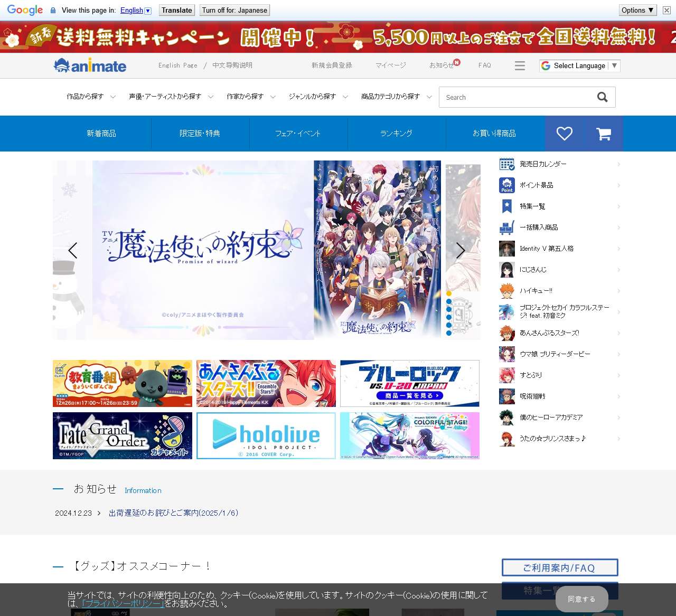Open the マイページ link
Viewport: 676px width, 616px height.
click(391, 65)
